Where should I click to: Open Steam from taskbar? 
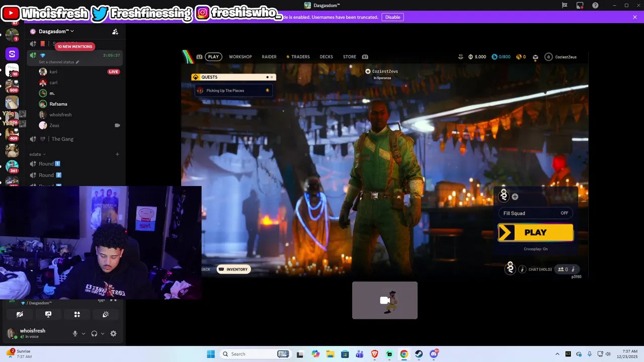pos(419,354)
